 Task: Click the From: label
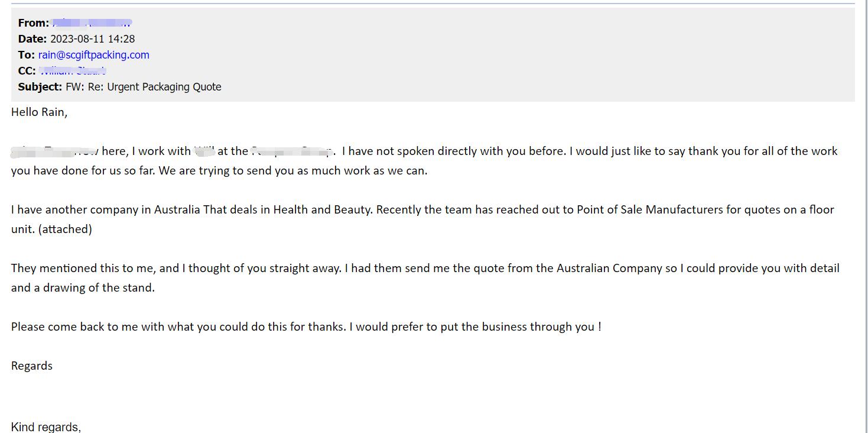click(34, 23)
